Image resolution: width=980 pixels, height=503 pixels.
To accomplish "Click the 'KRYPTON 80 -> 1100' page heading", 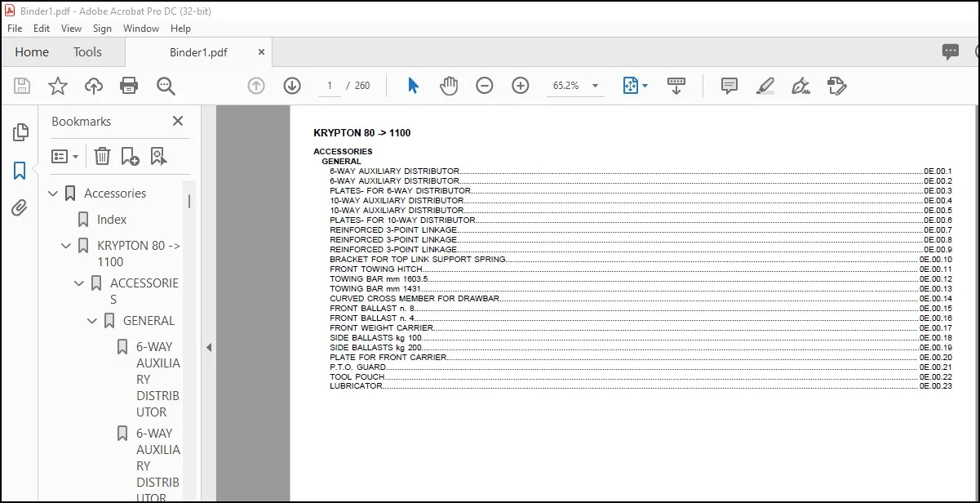I will pyautogui.click(x=361, y=133).
